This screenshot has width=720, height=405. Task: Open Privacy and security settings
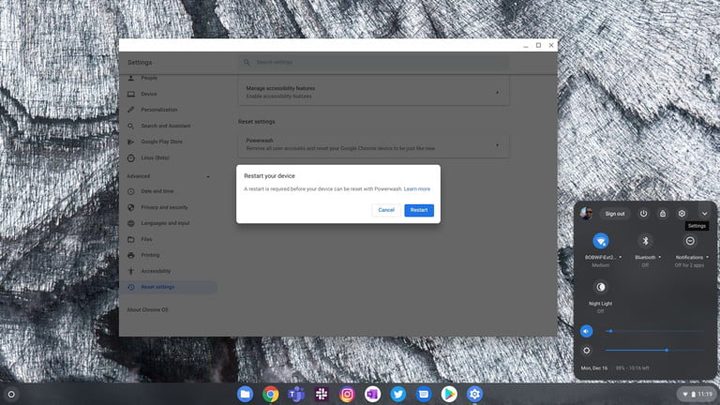(164, 207)
